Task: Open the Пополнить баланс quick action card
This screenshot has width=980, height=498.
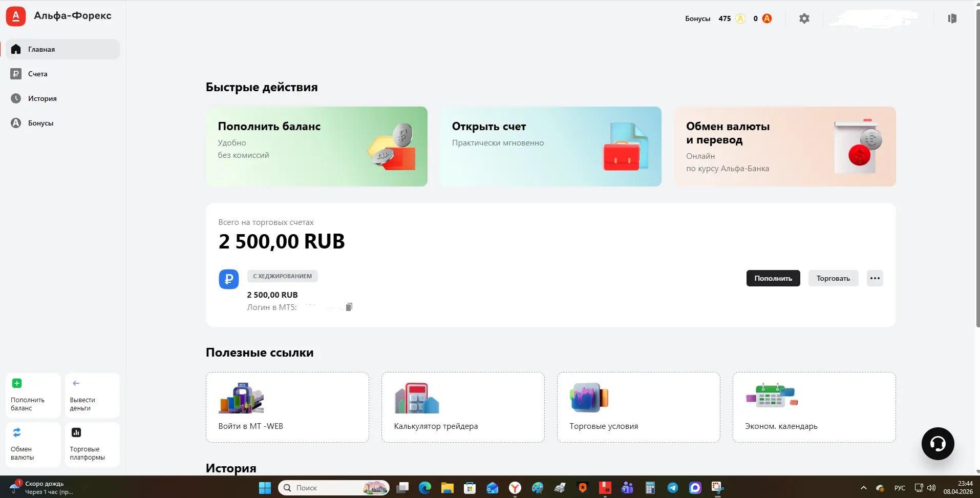Action: pos(316,147)
